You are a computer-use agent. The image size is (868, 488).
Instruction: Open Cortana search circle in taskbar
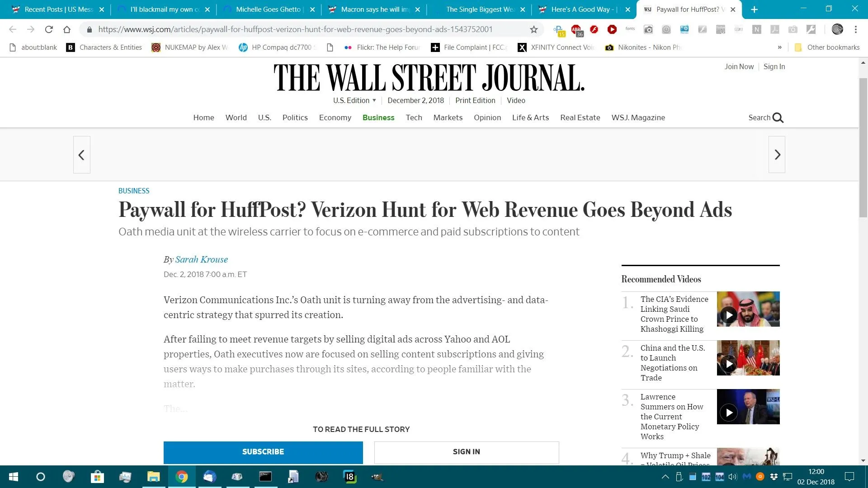click(41, 477)
